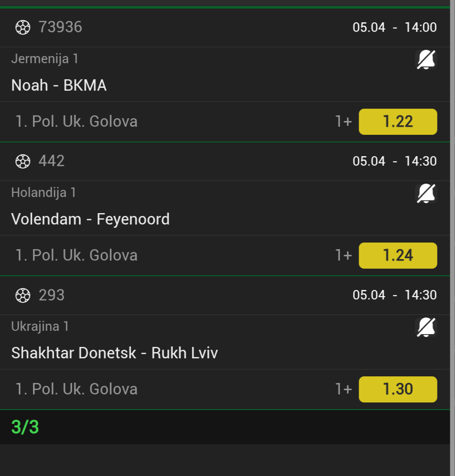Click the 1.22 odds button

398,121
